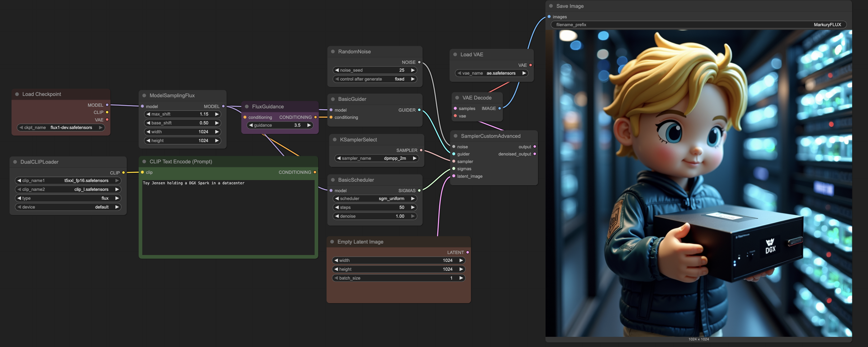Click the CONDITIONING output on CLIP Text Encode
Image resolution: width=868 pixels, height=347 pixels.
(315, 172)
